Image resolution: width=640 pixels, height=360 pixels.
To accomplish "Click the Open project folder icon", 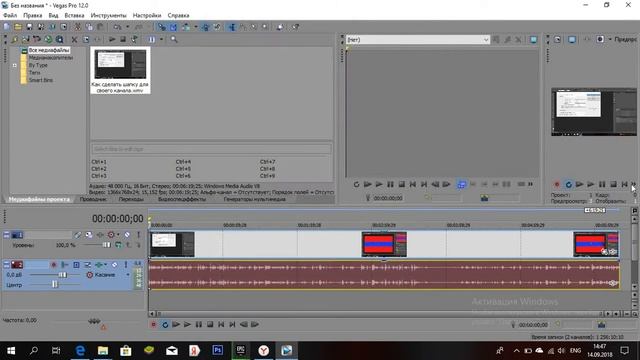I will (18, 27).
